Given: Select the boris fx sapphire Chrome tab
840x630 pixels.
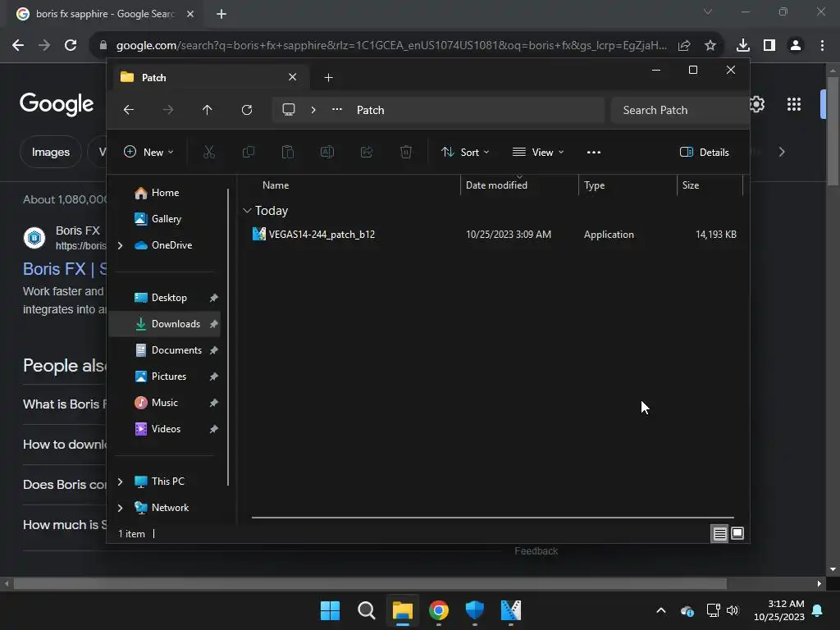Looking at the screenshot, I should coord(105,14).
